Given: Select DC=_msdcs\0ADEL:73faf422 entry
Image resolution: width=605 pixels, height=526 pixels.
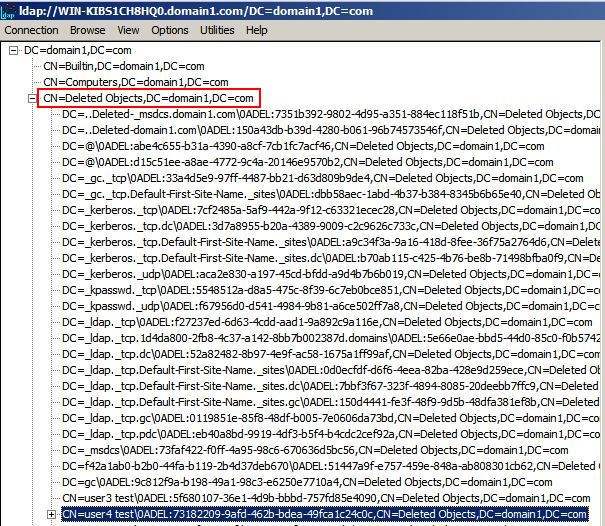Looking at the screenshot, I should tap(315, 450).
